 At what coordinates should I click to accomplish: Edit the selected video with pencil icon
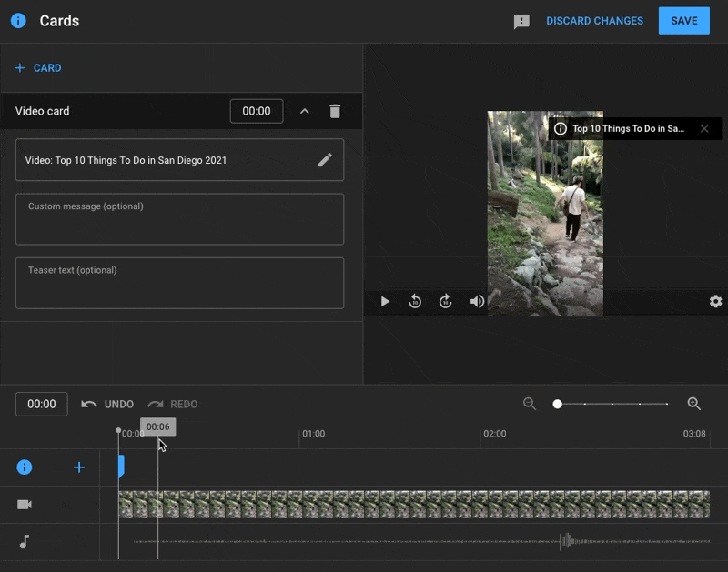tap(325, 160)
